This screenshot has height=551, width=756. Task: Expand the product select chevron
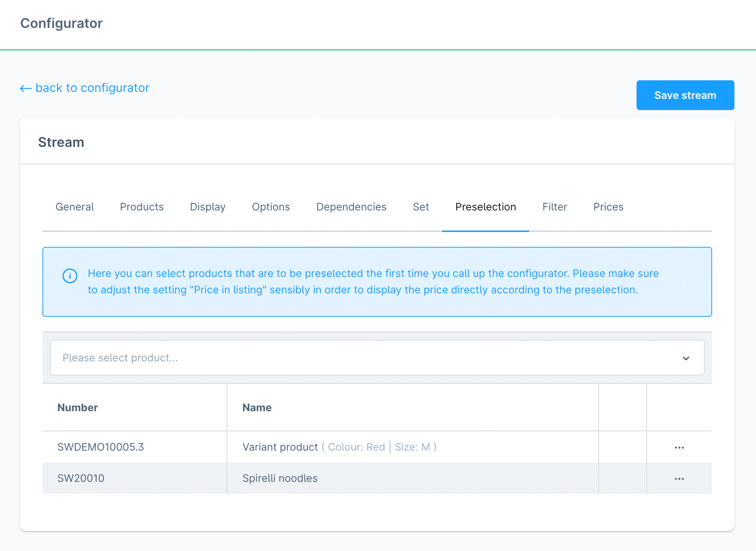pyautogui.click(x=686, y=358)
